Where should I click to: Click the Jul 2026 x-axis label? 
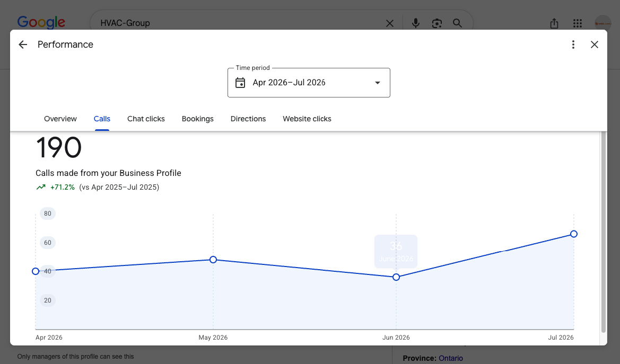pyautogui.click(x=561, y=338)
